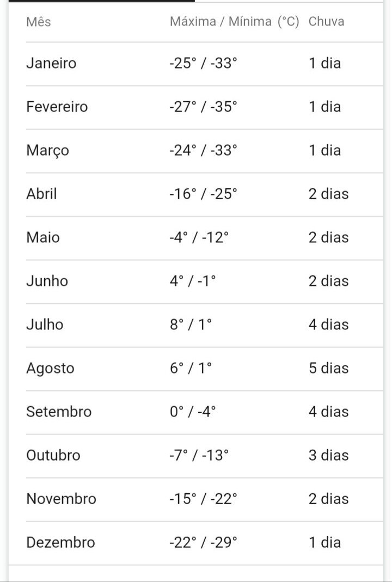Image resolution: width=392 pixels, height=582 pixels.
Task: Select the Março row label
Action: [x=47, y=151]
